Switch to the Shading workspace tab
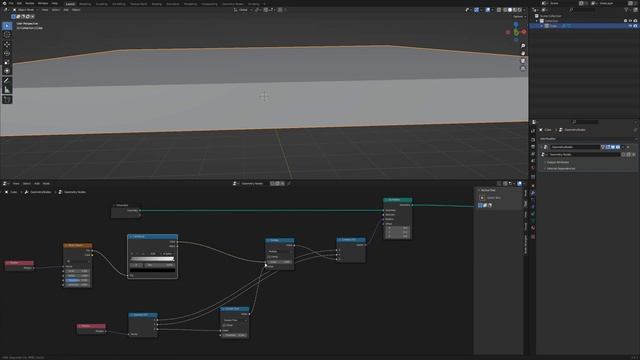The image size is (640, 360). [156, 4]
